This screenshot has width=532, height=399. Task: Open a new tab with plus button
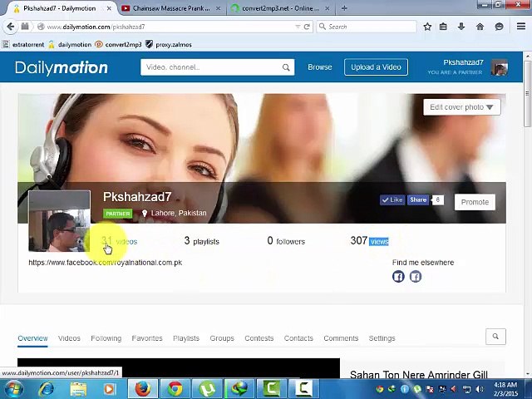coord(344,8)
